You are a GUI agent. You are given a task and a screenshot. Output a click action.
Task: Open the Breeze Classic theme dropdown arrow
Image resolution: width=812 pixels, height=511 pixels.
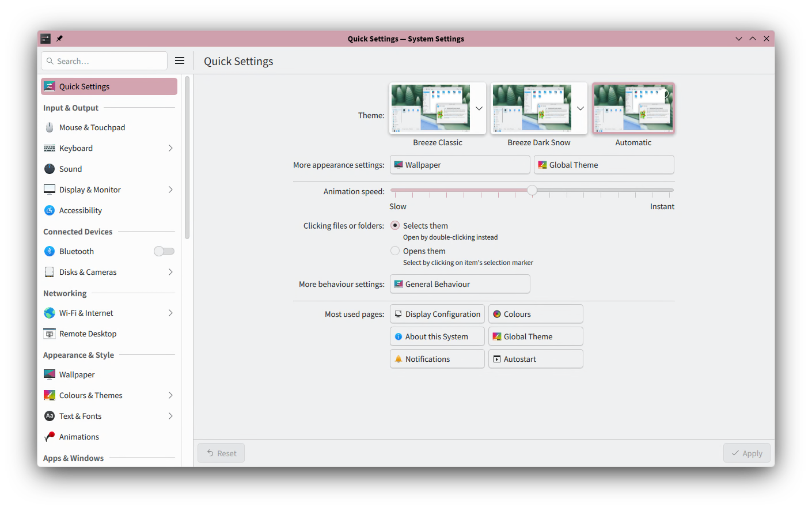(x=479, y=108)
